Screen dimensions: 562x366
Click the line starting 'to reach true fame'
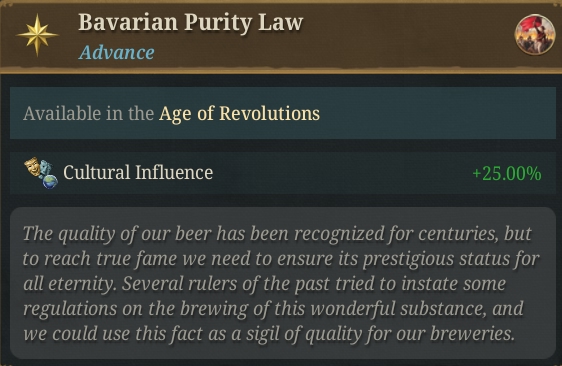point(281,259)
